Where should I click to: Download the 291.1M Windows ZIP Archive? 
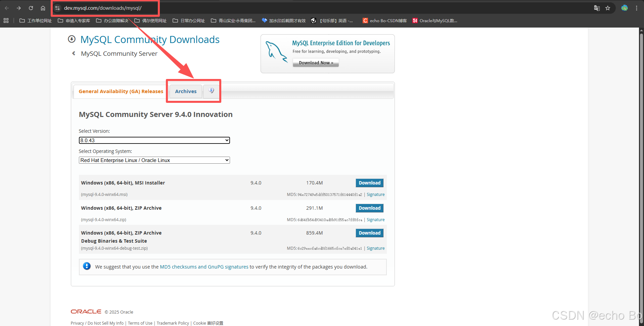[369, 208]
